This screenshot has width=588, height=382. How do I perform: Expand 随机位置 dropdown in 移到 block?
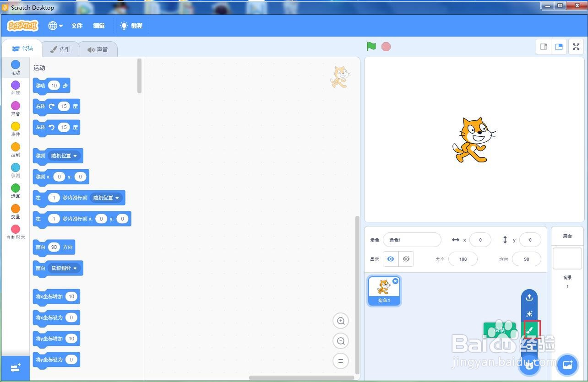tap(64, 156)
